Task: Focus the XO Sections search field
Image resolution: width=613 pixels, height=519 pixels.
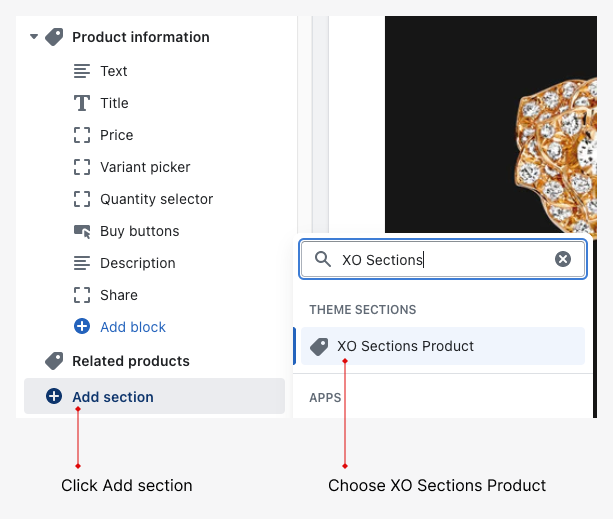Action: [440, 259]
